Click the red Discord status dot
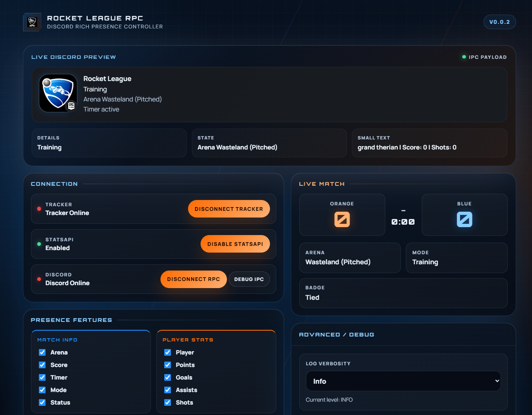The image size is (532, 415). point(39,279)
